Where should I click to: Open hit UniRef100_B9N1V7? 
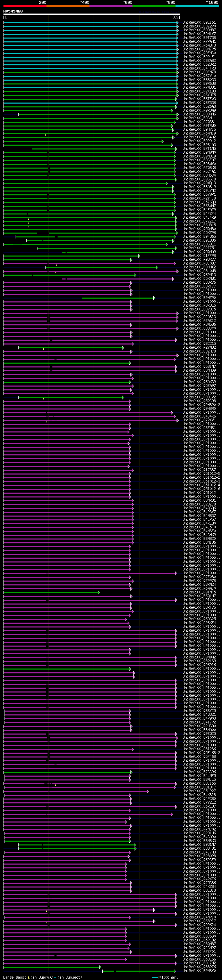coord(199,34)
